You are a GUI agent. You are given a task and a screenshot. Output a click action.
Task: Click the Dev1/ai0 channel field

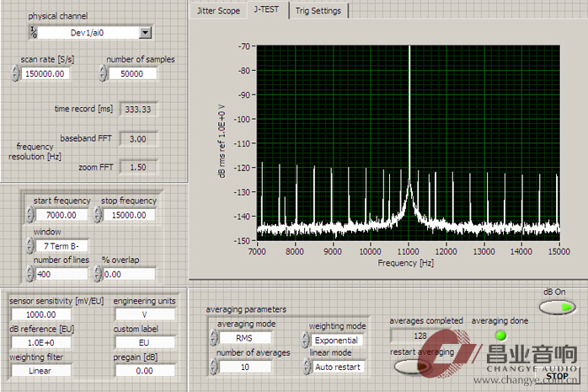point(88,33)
